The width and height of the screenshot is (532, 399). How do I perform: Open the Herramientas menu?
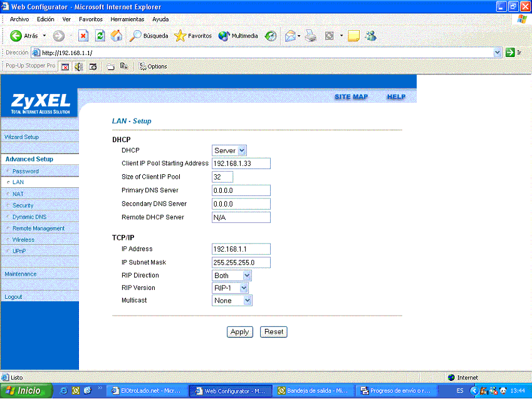127,19
